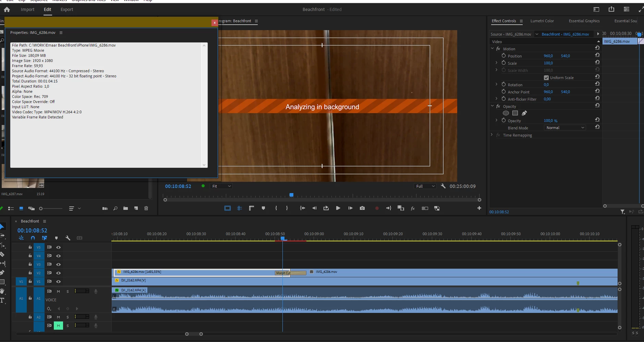This screenshot has width=644, height=342.
Task: Open timeline display settings wrench
Action: [68, 238]
